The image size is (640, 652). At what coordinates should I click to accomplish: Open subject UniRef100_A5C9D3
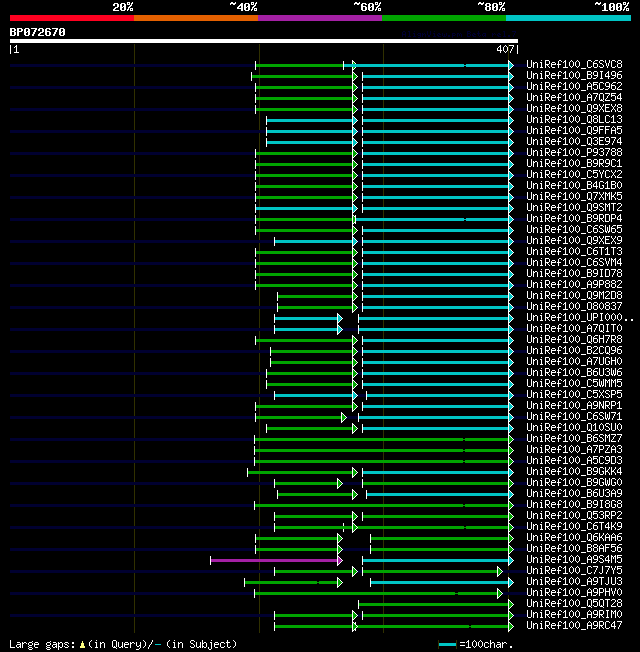[x=574, y=461]
